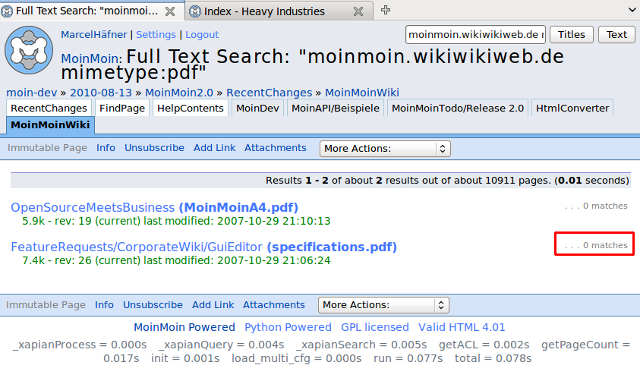The image size is (640, 381).
Task: Open the GPL licensed footer link
Action: tap(375, 328)
